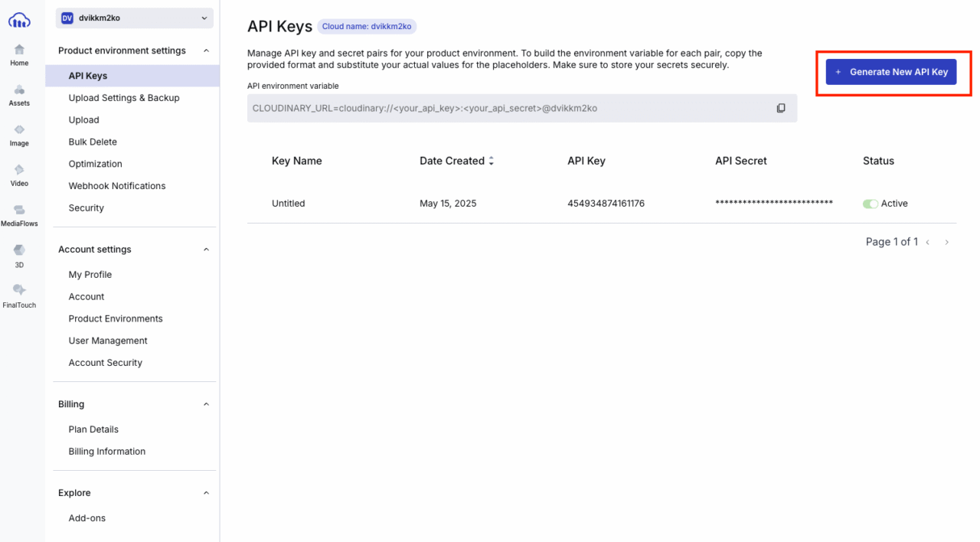980x542 pixels.
Task: Open User Management page
Action: [x=108, y=341]
